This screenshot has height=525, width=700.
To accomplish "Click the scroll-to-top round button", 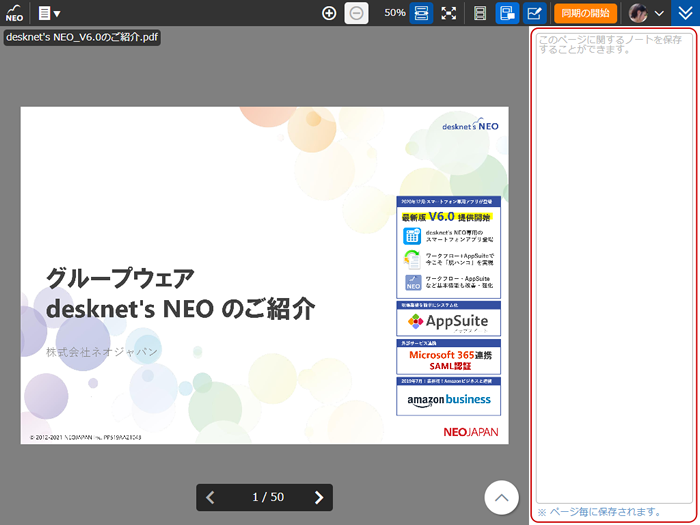I will pos(501,497).
